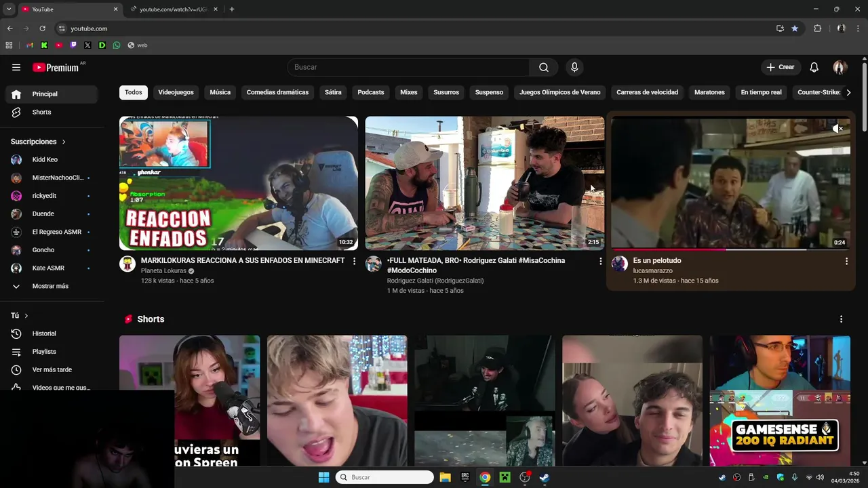Unmute the Es un pelotudo preview
The width and height of the screenshot is (868, 488).
[837, 128]
